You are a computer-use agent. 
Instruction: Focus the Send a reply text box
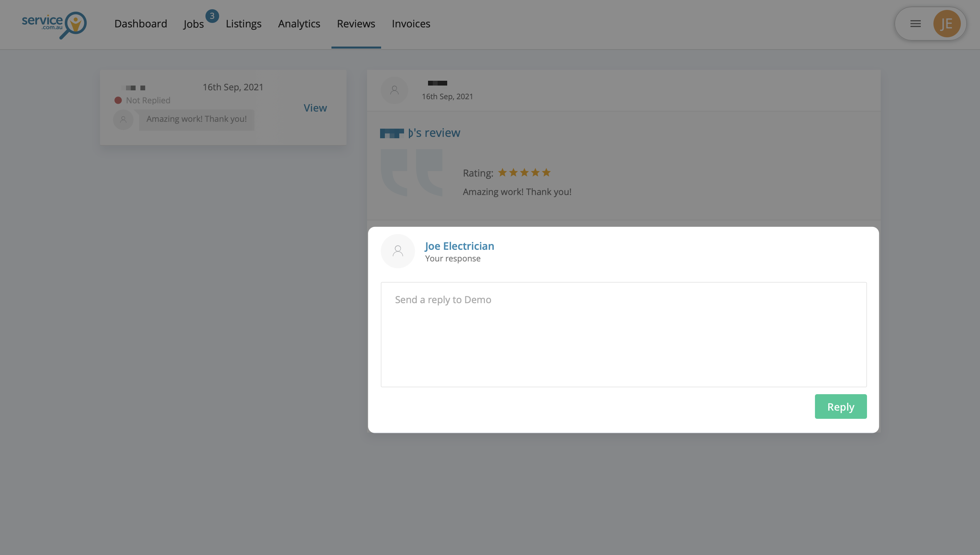[x=623, y=334]
